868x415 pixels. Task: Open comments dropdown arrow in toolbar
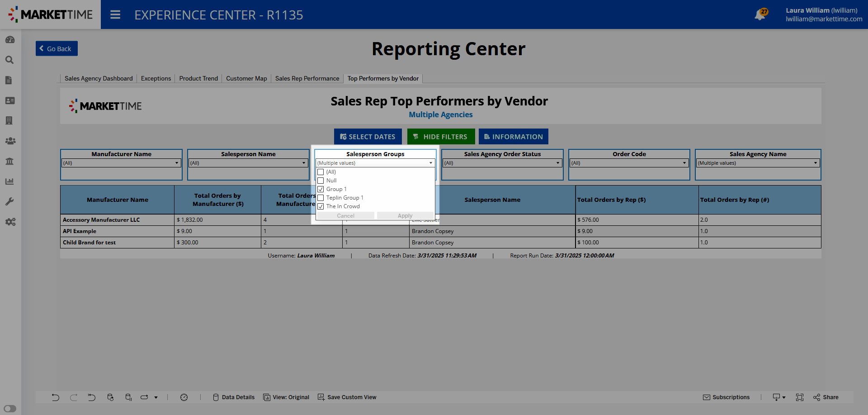(784, 397)
